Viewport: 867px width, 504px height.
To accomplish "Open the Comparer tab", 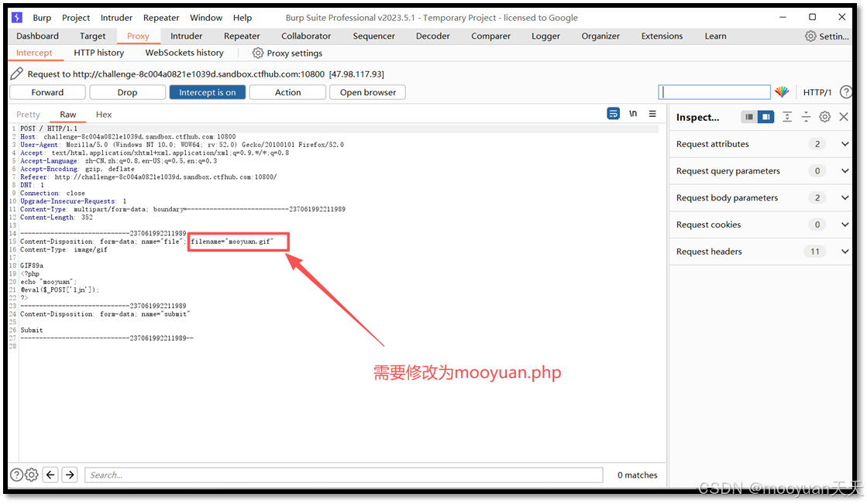I will pyautogui.click(x=490, y=36).
